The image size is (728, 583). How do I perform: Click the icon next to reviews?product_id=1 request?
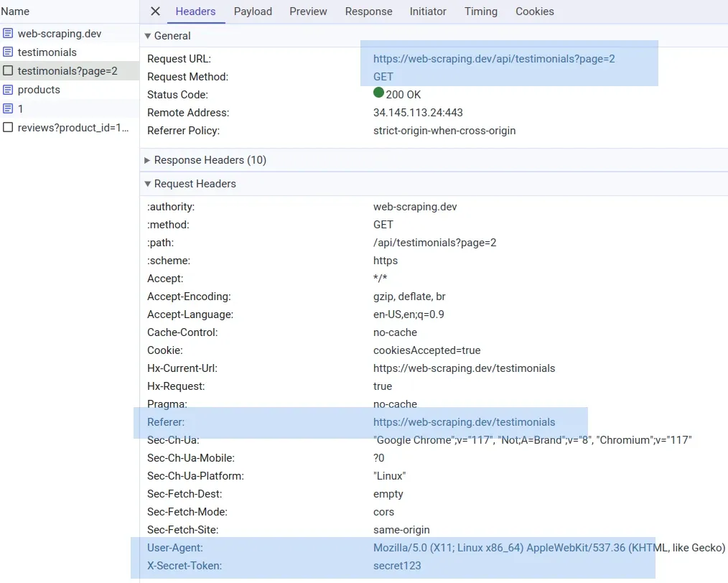click(8, 126)
